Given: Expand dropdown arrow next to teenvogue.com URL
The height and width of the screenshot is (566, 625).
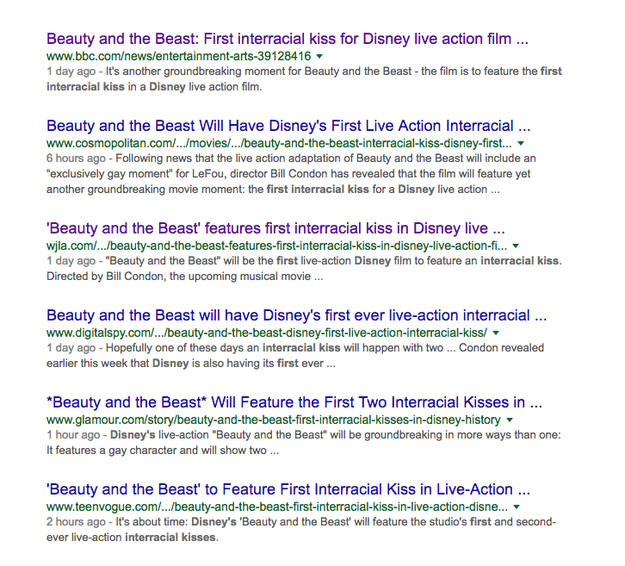Looking at the screenshot, I should (517, 507).
